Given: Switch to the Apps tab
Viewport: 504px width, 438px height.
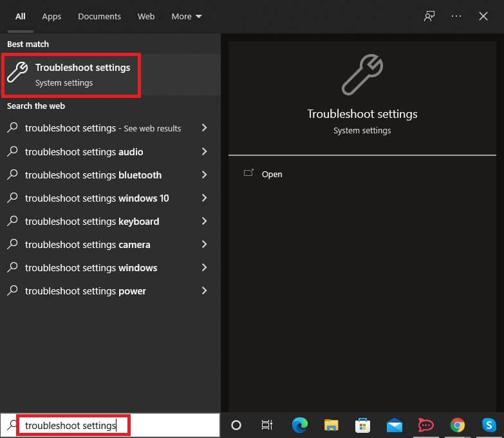Looking at the screenshot, I should 51,16.
